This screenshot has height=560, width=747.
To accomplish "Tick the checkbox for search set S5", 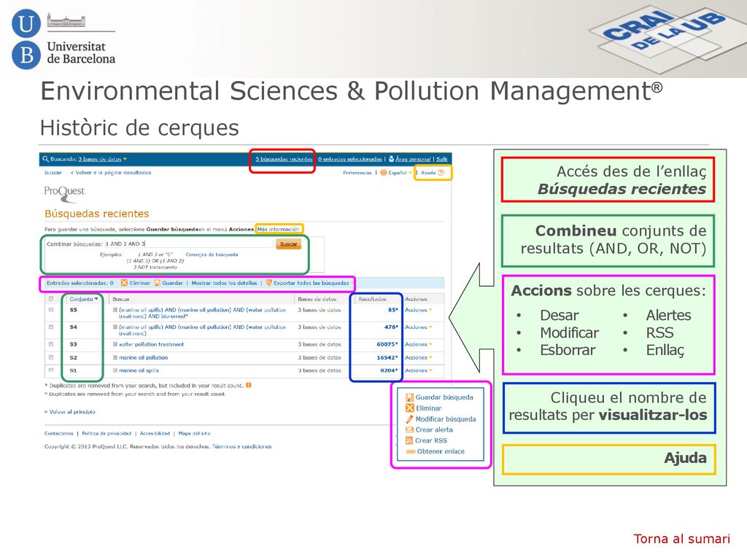I will click(x=51, y=310).
